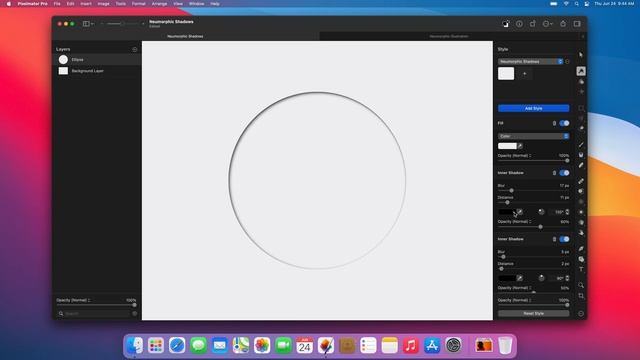640x360 pixels.
Task: Toggle the Fill style switch
Action: (564, 123)
